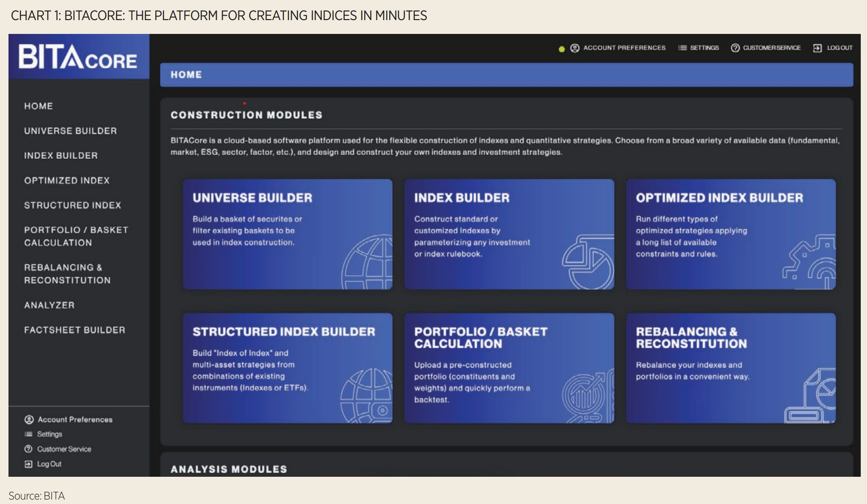This screenshot has height=504, width=867.
Task: Click the Log Out arrow icon in top bar
Action: point(817,48)
